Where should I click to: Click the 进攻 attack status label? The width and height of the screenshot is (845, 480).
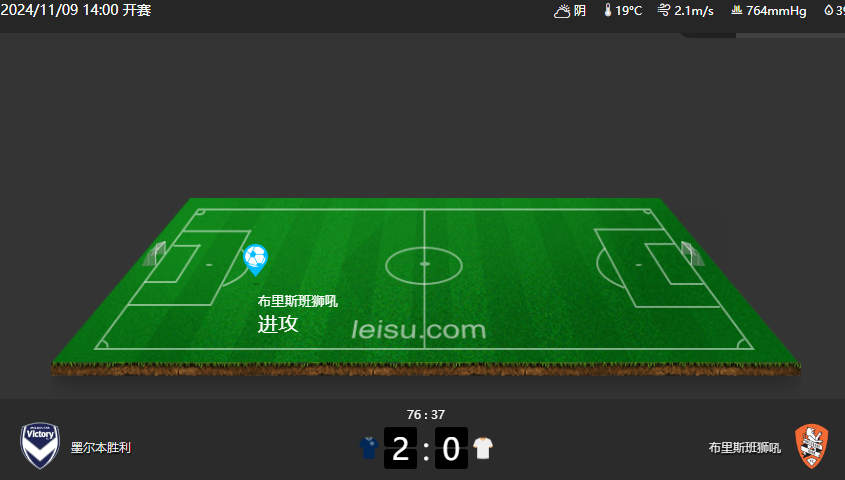tap(278, 324)
